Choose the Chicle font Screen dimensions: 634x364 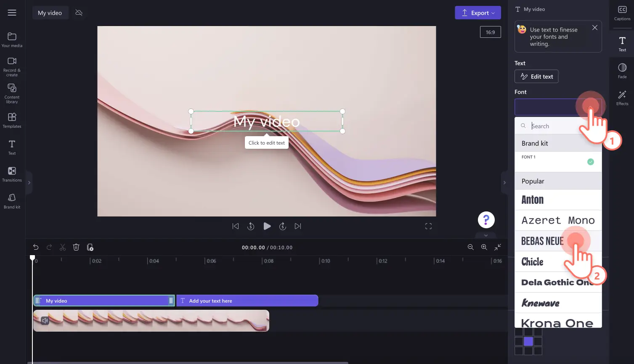tap(558, 261)
